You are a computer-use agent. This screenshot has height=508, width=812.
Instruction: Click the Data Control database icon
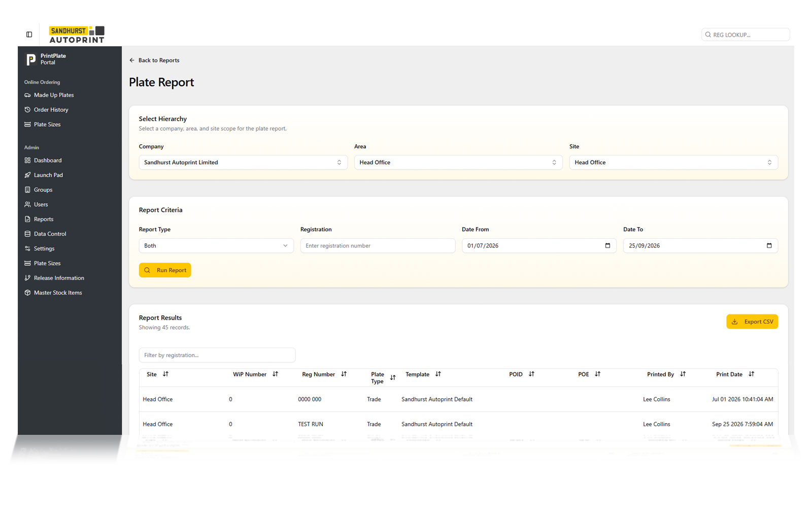point(27,234)
